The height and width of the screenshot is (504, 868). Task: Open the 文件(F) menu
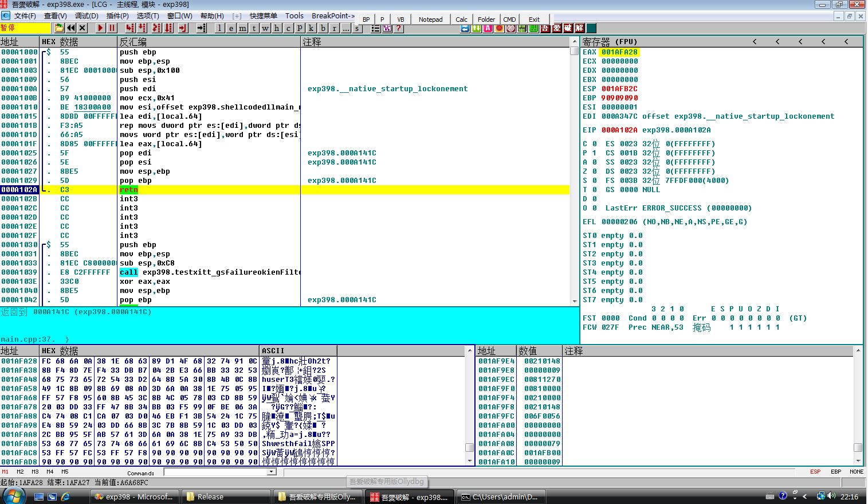[25, 15]
